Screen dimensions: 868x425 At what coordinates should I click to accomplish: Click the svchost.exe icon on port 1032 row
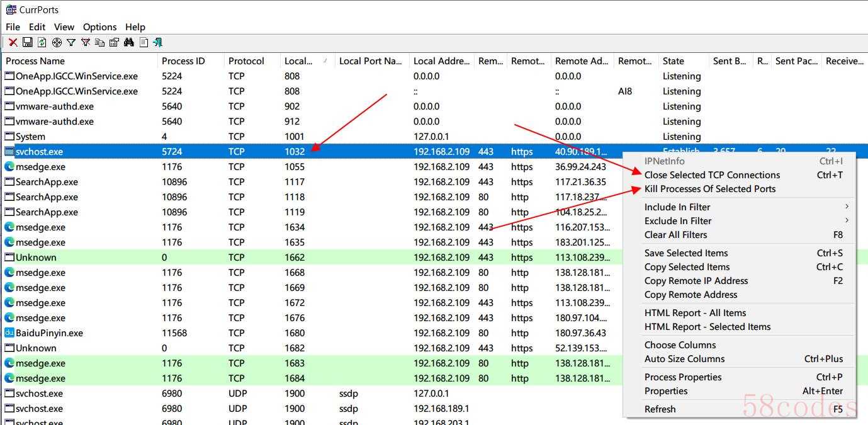pos(9,152)
